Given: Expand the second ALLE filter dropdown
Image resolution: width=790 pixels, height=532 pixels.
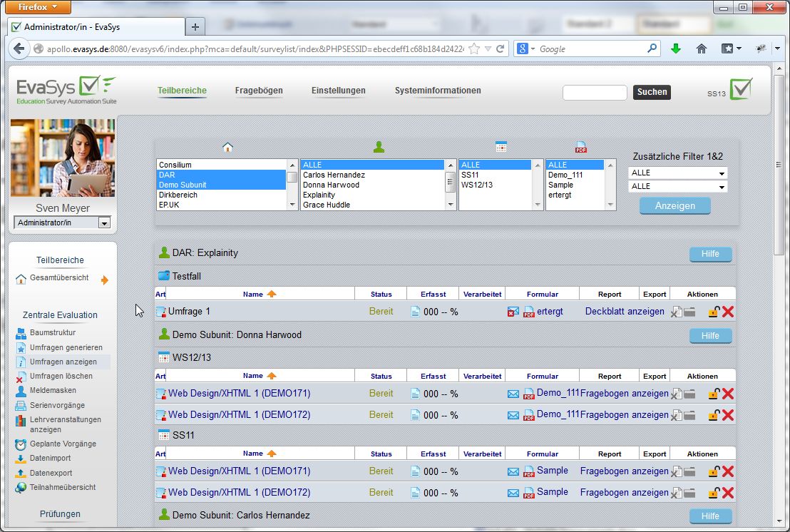Looking at the screenshot, I should coord(677,186).
